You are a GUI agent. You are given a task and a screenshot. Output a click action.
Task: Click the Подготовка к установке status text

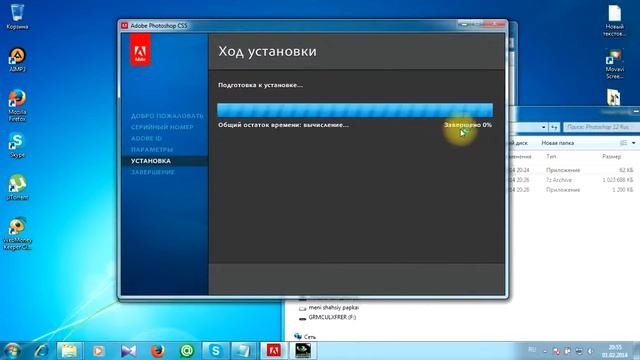click(x=260, y=85)
